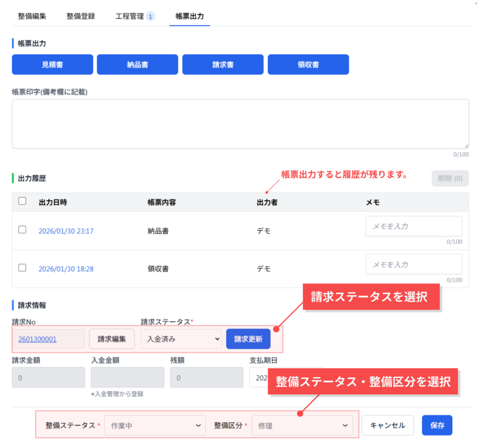Click the 見積書 output button
The image size is (477, 448).
pos(52,65)
